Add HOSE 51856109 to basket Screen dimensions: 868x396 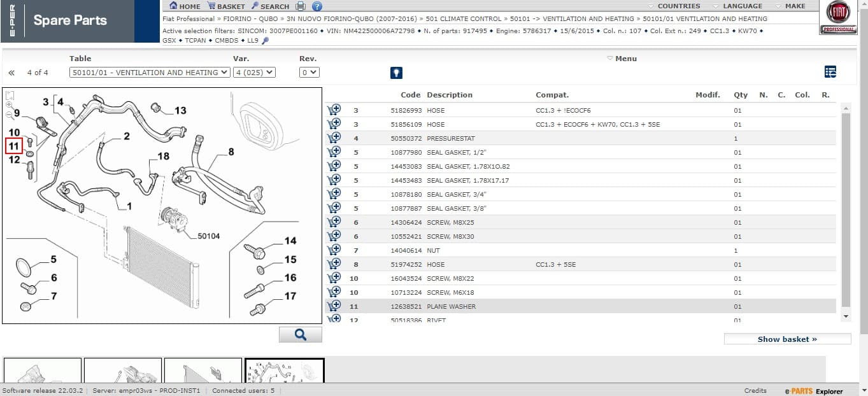point(334,124)
